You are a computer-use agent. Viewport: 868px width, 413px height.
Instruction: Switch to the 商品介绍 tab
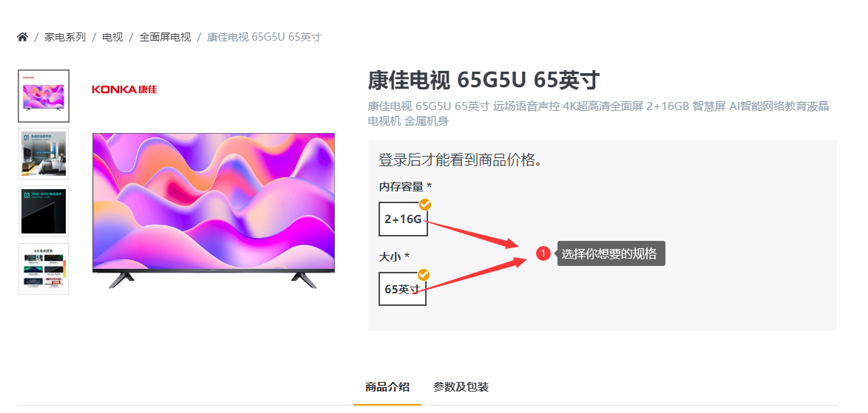tap(387, 387)
